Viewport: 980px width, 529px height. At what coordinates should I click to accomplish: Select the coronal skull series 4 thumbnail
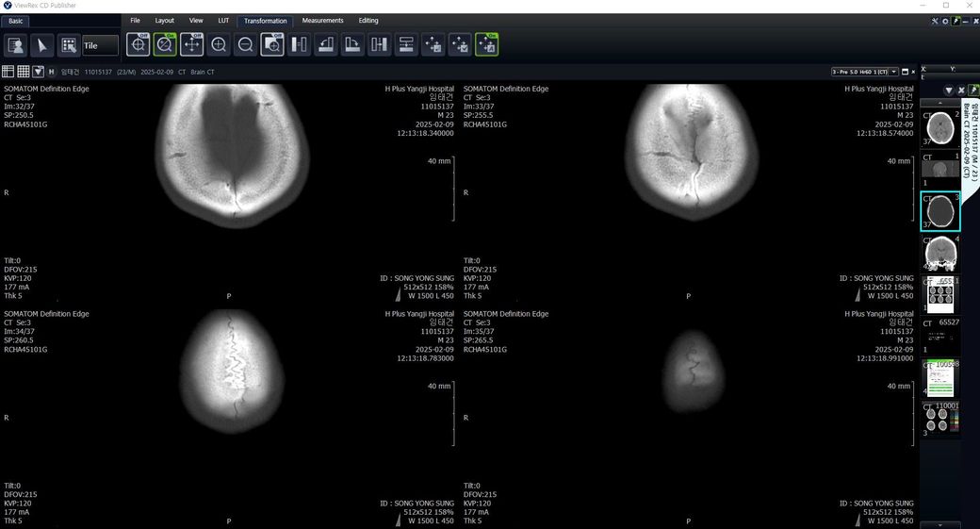click(x=939, y=254)
